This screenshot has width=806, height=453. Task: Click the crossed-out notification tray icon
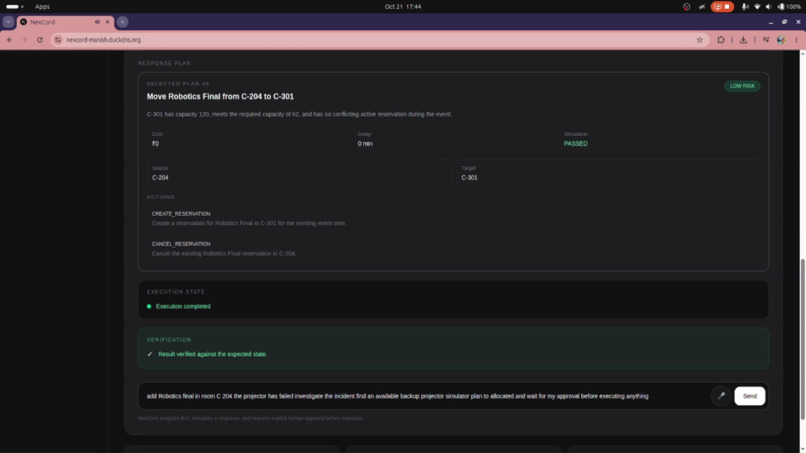pos(701,7)
